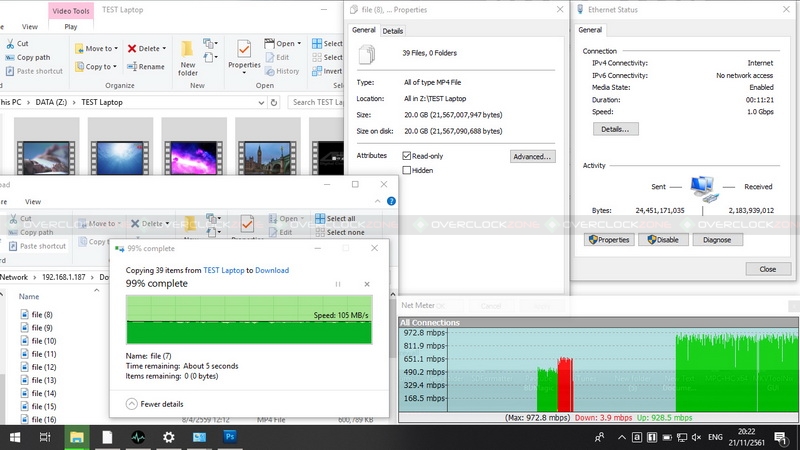Click Select all in Download window

tap(335, 218)
